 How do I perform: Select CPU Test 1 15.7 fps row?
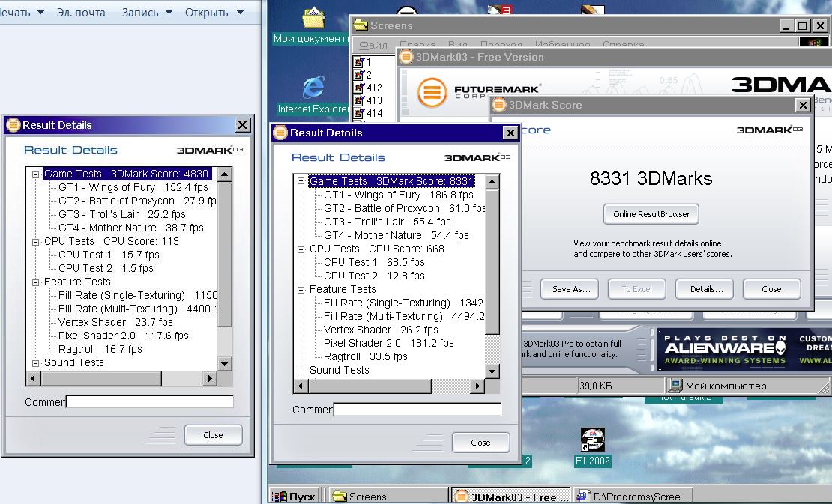(109, 255)
